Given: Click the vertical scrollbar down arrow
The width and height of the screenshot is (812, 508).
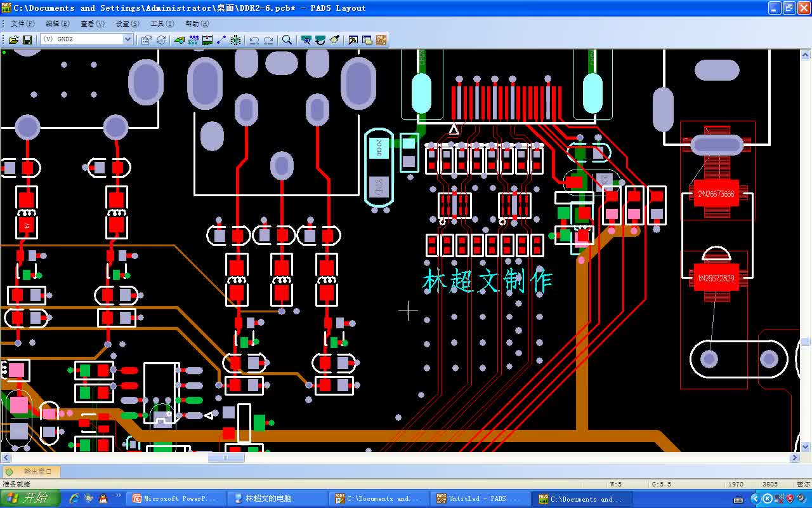Looking at the screenshot, I should pyautogui.click(x=806, y=448).
